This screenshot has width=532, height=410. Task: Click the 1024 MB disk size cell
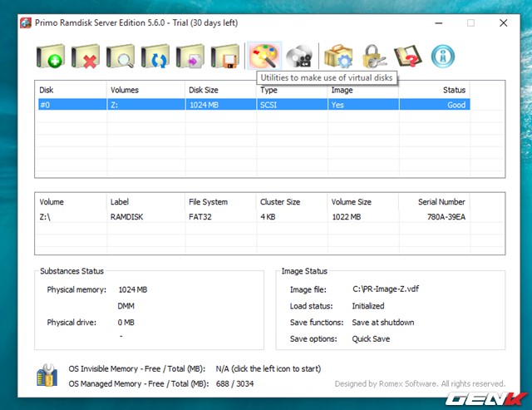(220, 105)
